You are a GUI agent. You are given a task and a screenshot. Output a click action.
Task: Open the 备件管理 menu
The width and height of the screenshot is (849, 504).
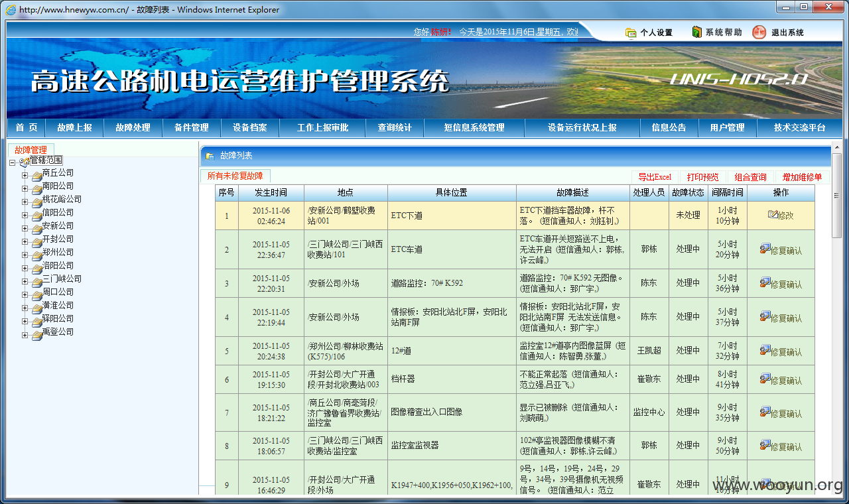(191, 127)
